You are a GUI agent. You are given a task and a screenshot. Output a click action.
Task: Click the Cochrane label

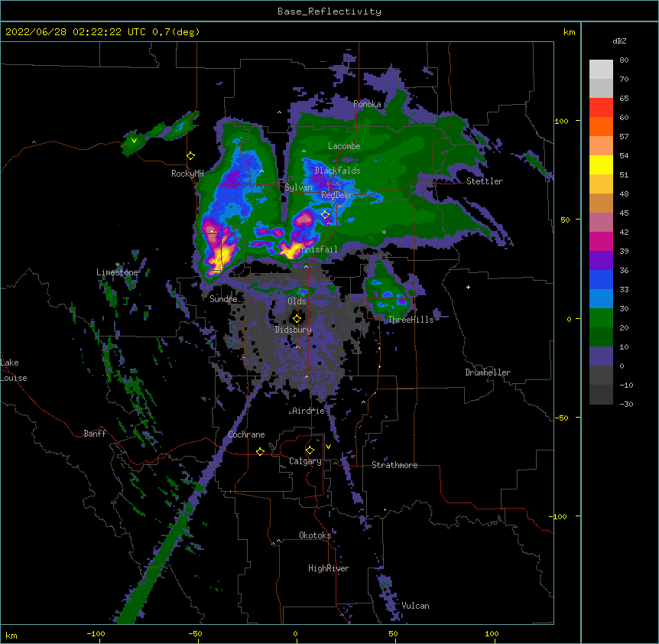click(x=247, y=434)
